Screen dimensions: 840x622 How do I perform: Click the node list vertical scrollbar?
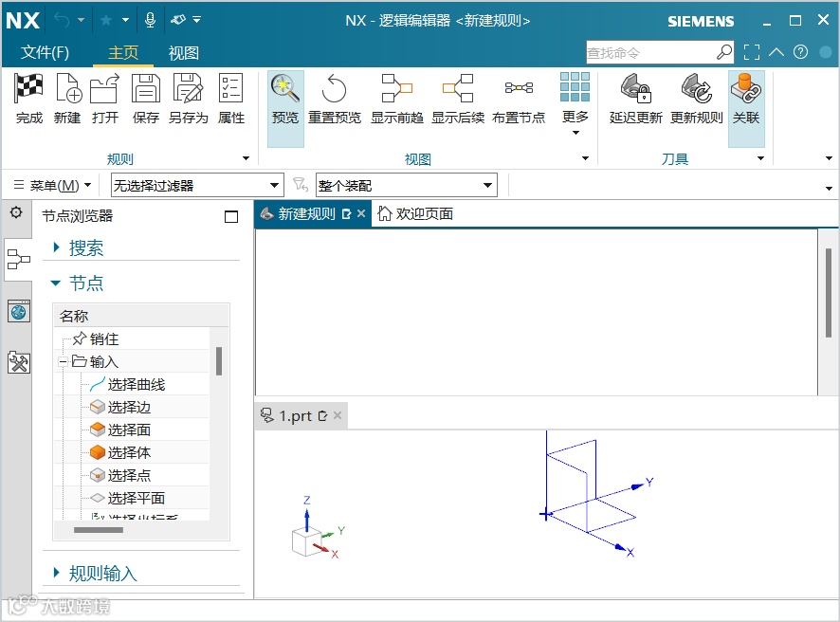[x=219, y=361]
